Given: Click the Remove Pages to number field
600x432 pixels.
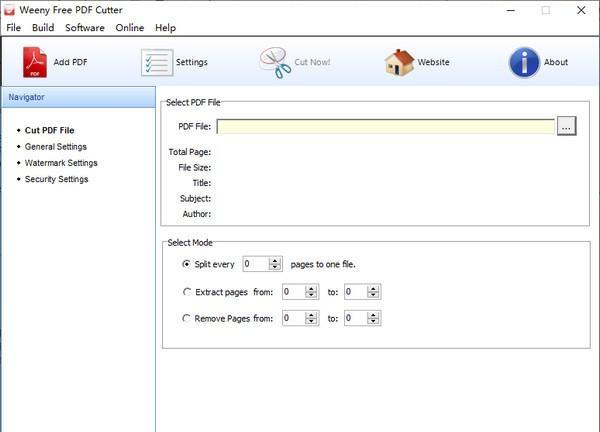Looking at the screenshot, I should [x=355, y=318].
